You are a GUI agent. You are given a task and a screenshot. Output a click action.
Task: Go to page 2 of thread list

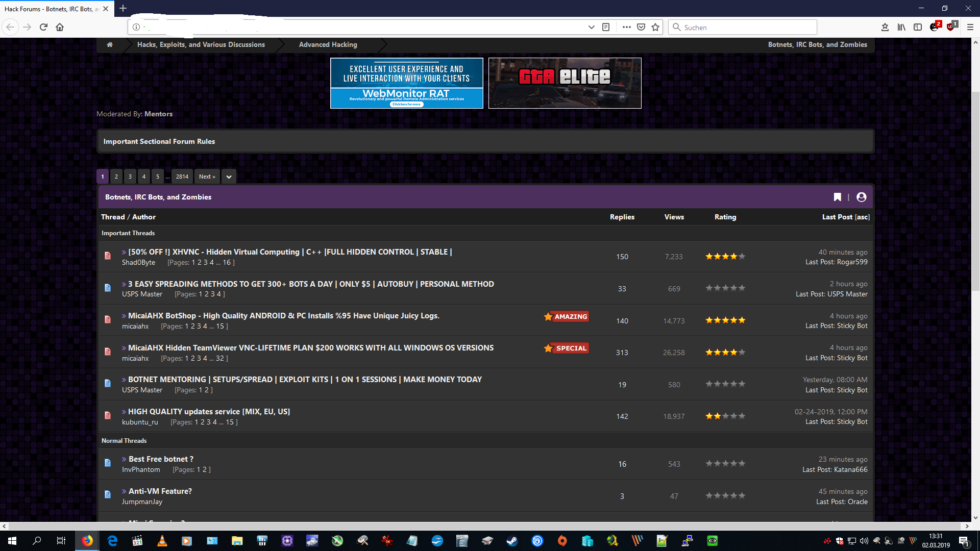[116, 177]
